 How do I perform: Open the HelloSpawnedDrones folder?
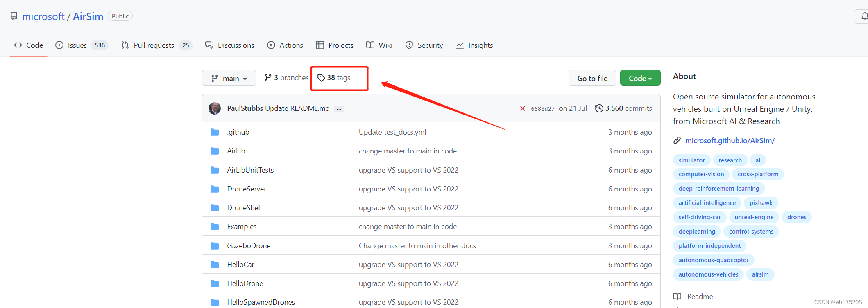pyautogui.click(x=261, y=302)
